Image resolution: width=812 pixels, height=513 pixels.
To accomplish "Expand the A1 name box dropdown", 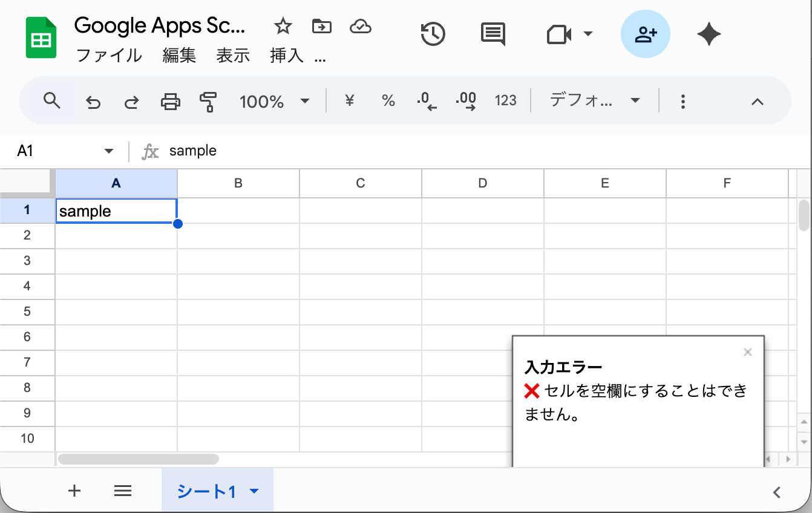I will coord(109,151).
